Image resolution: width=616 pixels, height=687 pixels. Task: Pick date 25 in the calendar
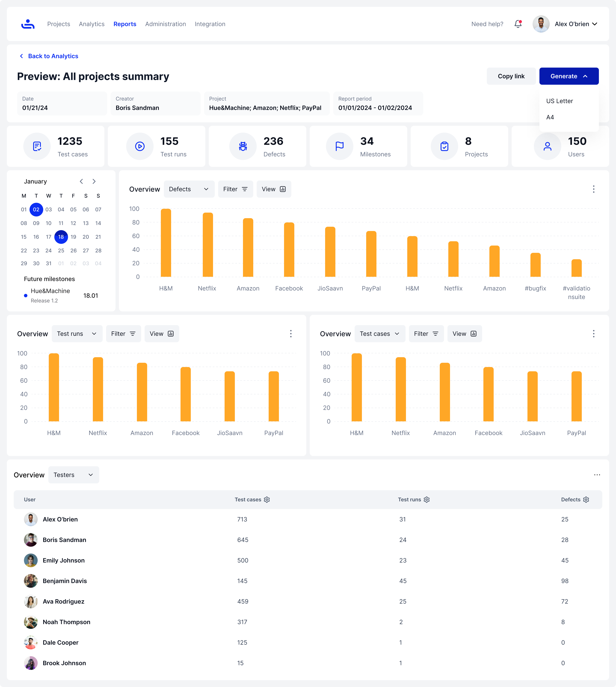(x=61, y=250)
